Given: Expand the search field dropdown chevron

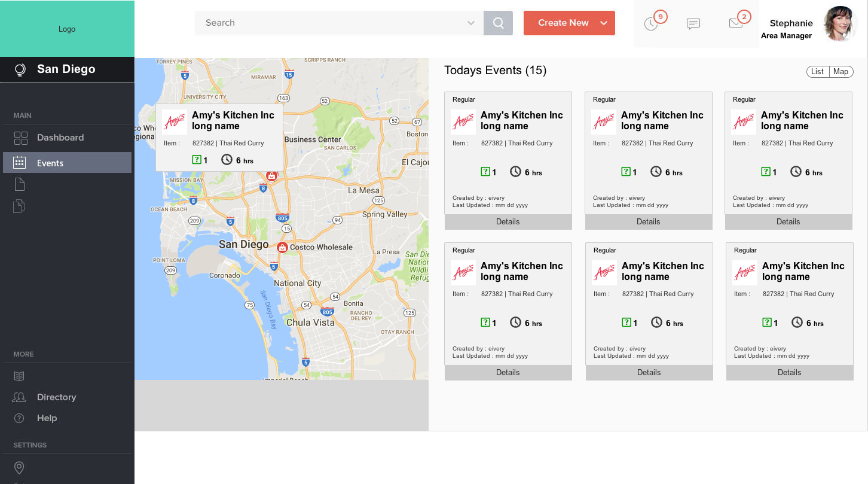Looking at the screenshot, I should [x=471, y=23].
